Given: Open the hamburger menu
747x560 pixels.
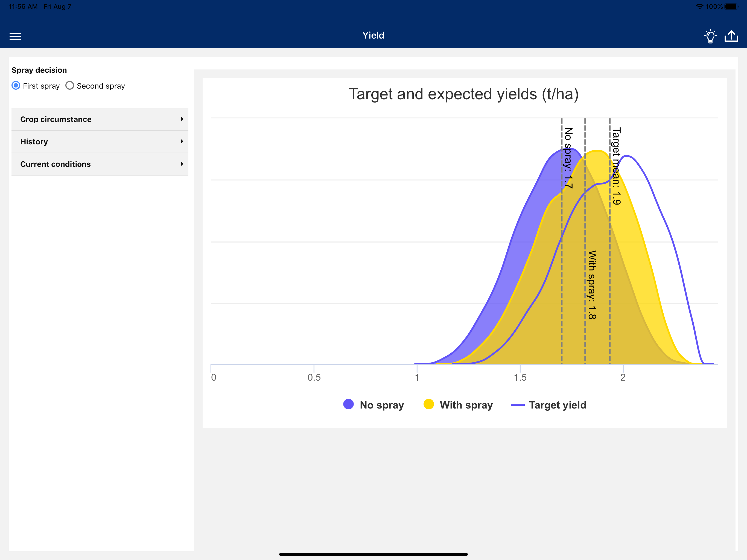Looking at the screenshot, I should (15, 36).
